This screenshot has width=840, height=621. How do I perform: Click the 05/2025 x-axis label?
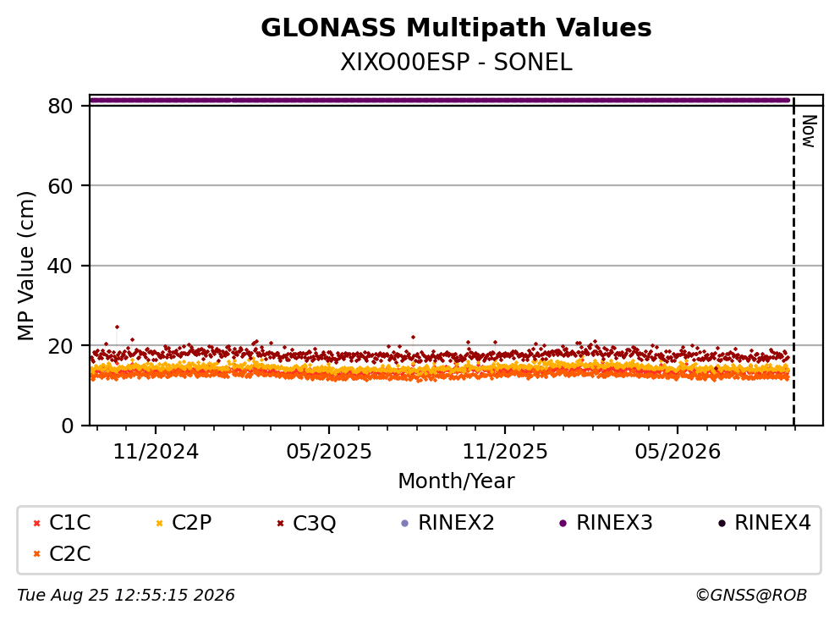pos(329,452)
